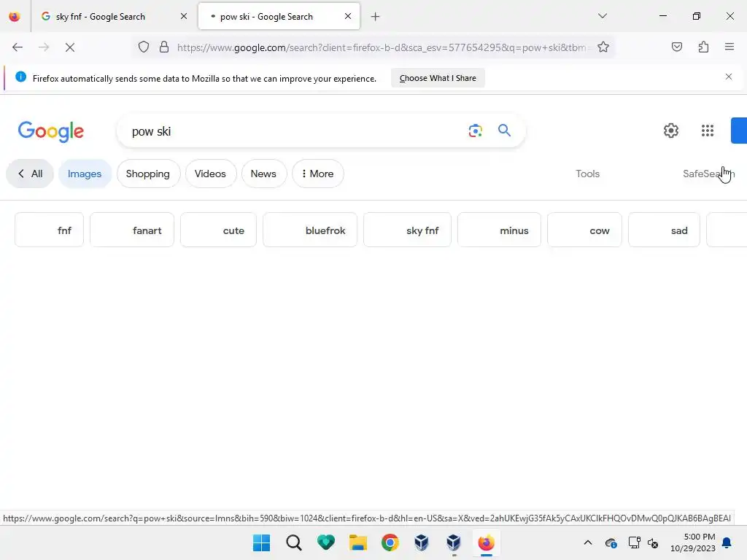
Task: Search by image with Google Lens icon
Action: pos(476,131)
